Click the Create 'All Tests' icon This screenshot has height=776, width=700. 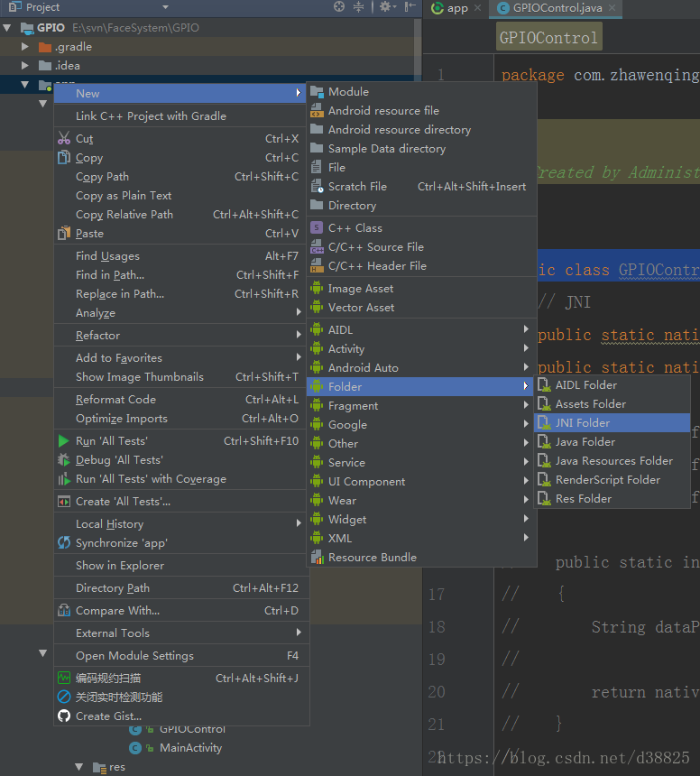[x=64, y=502]
